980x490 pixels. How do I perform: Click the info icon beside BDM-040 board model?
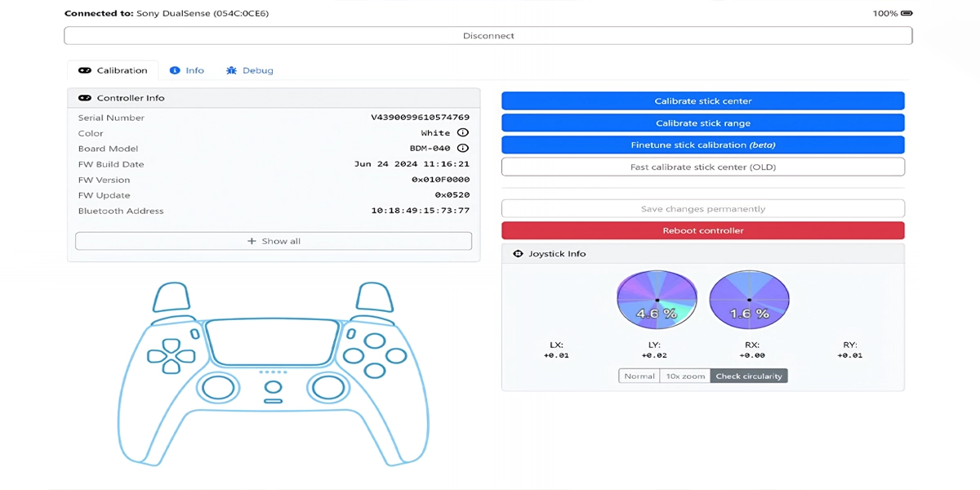pos(461,148)
